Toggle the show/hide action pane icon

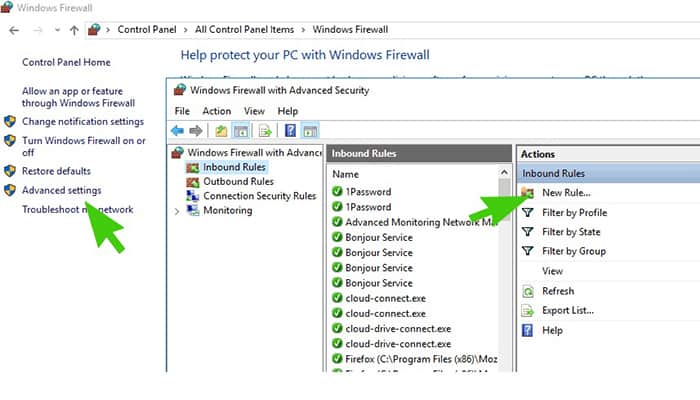tap(310, 130)
